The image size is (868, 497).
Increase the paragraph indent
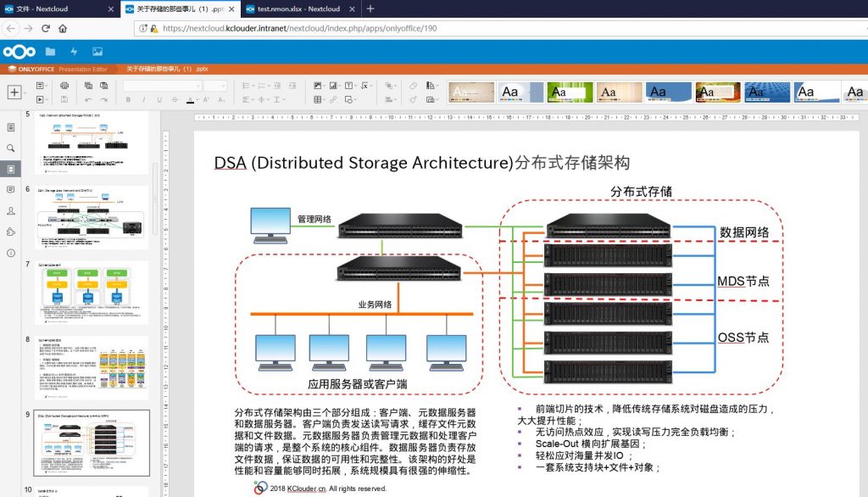[x=292, y=86]
